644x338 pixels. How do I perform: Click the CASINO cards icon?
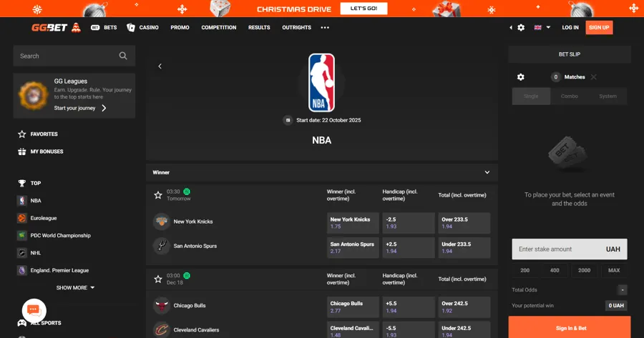[x=131, y=27]
